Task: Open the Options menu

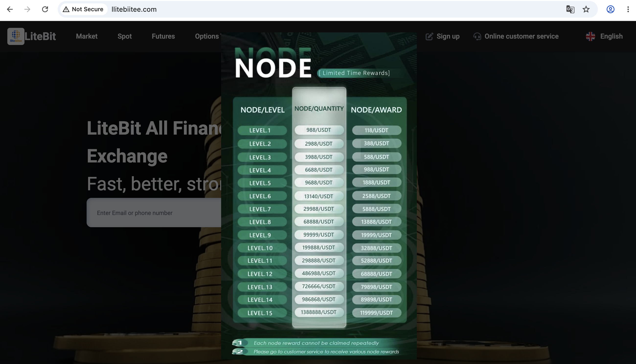Action: point(207,36)
